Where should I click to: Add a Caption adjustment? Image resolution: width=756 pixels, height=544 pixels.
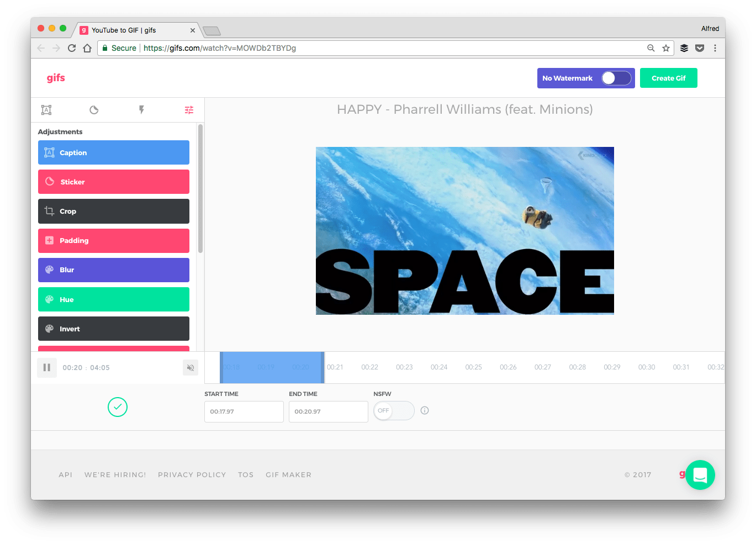[114, 152]
